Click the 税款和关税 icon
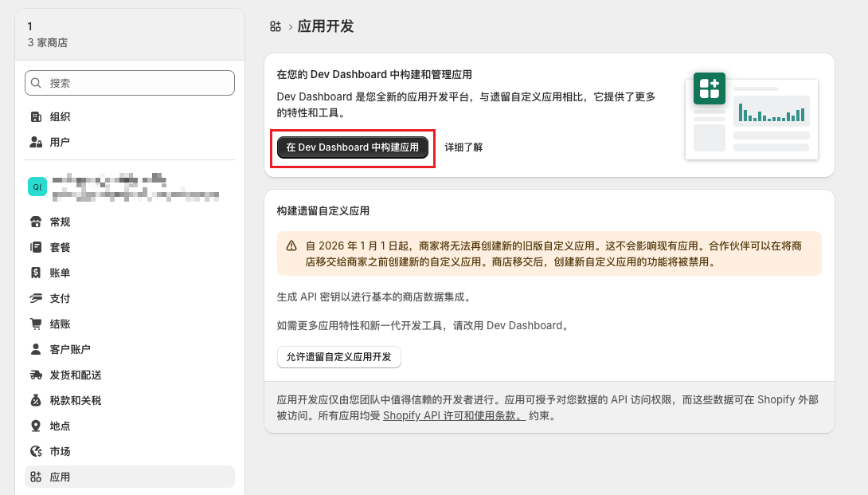Image resolution: width=868 pixels, height=495 pixels. click(36, 400)
